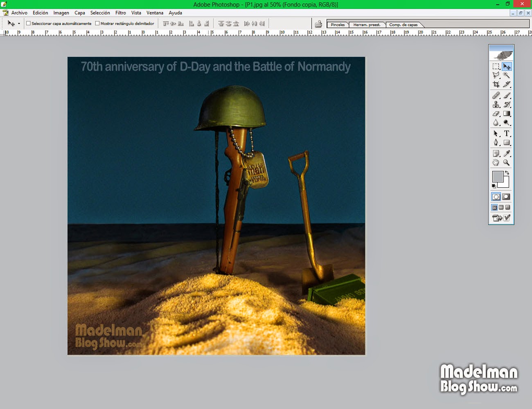
Task: Select the Clone Stamp tool
Action: [496, 104]
